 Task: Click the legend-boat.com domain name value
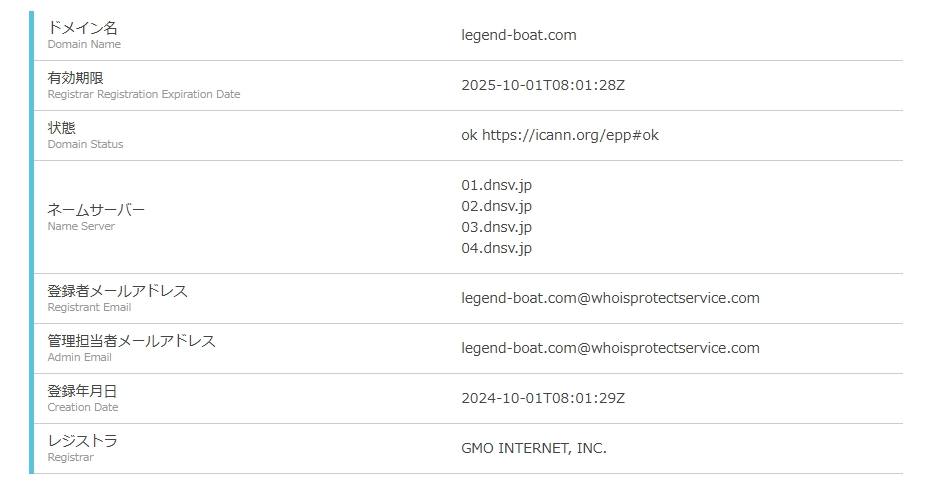518,35
